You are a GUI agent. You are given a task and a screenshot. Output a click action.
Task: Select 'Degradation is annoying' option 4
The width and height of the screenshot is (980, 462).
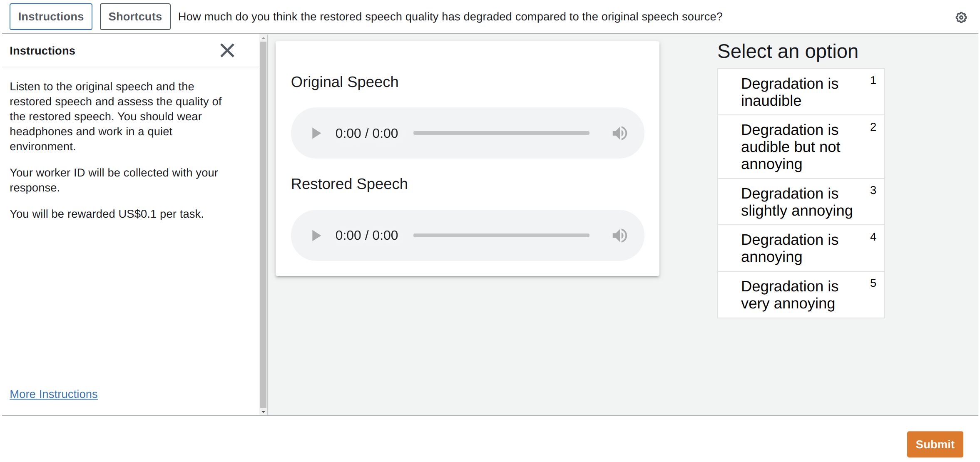coord(801,248)
